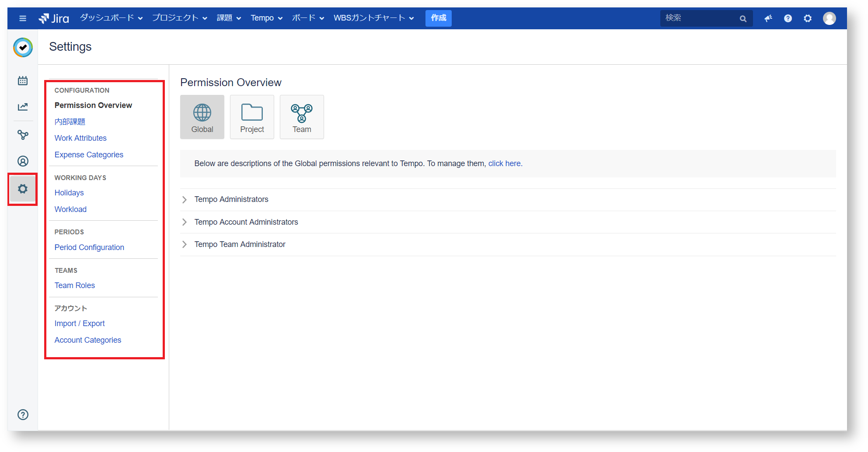Open the ダッシュボード dropdown menu

[x=112, y=18]
